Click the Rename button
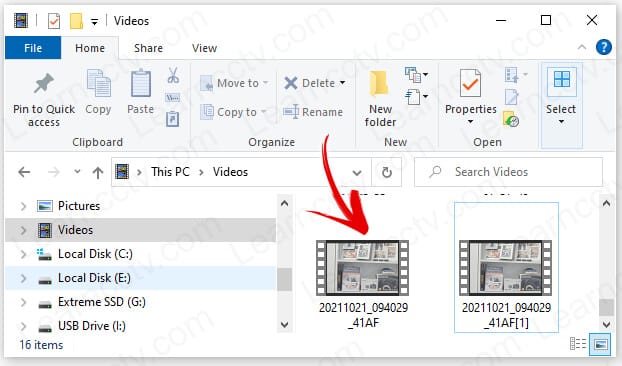Viewport: 622px width, 366px height. coord(313,112)
